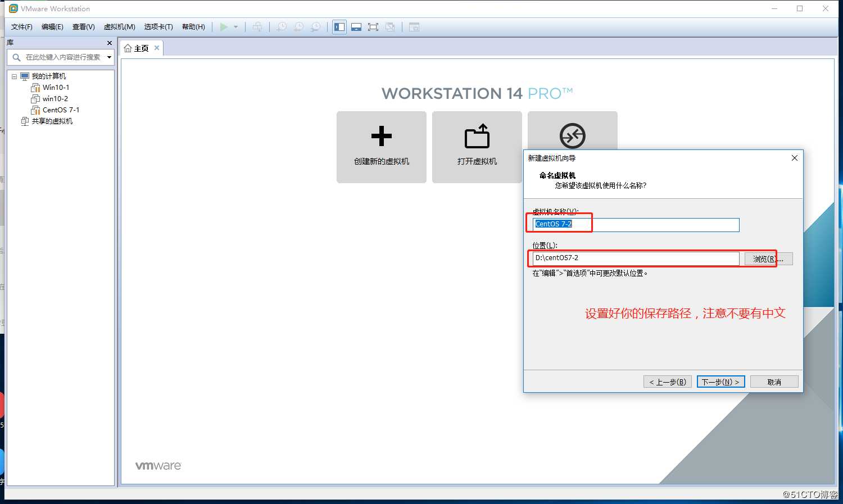Image resolution: width=843 pixels, height=504 pixels.
Task: Click the take snapshot clock icon
Action: 282,27
